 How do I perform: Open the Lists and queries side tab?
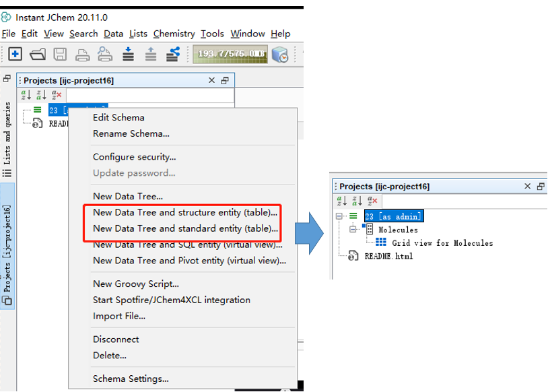(x=7, y=139)
